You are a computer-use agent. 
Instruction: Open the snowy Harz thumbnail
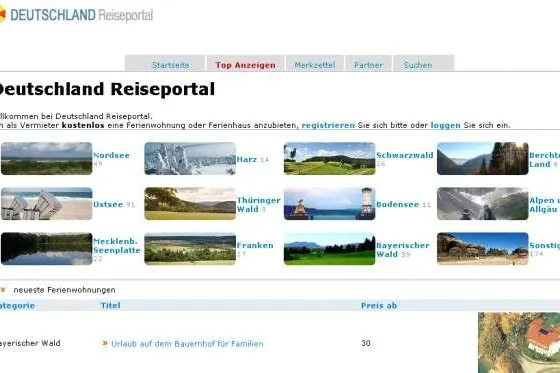190,158
